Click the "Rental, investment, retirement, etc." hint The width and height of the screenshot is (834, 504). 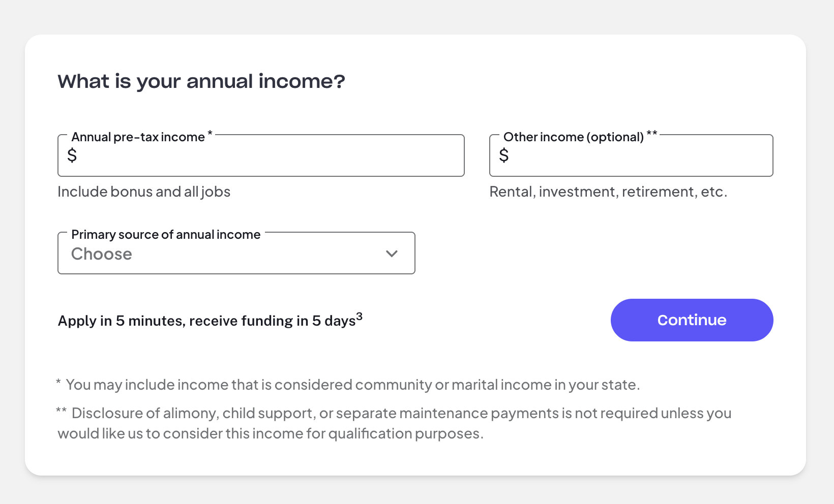click(608, 192)
